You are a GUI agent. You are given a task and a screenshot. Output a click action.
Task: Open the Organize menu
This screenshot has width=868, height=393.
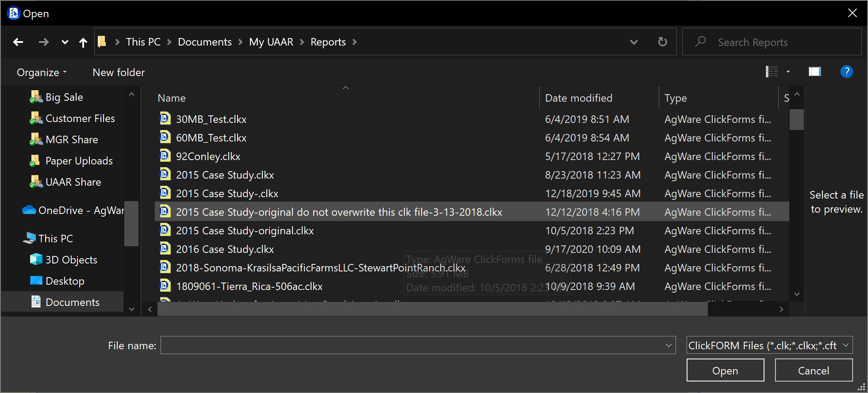tap(42, 72)
